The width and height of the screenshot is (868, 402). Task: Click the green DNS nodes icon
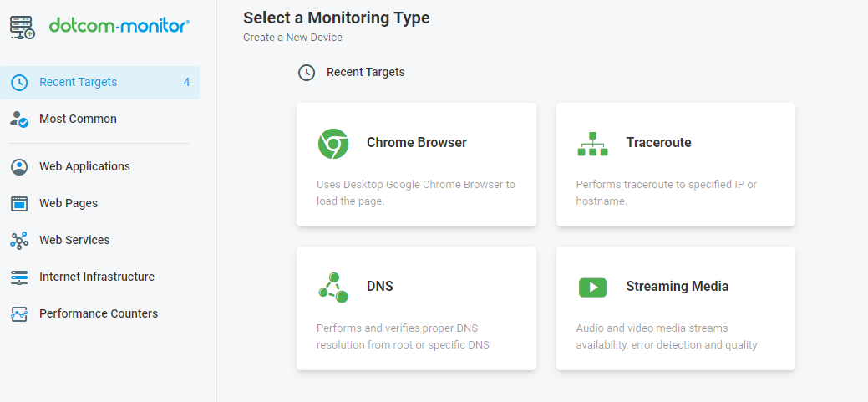point(333,288)
